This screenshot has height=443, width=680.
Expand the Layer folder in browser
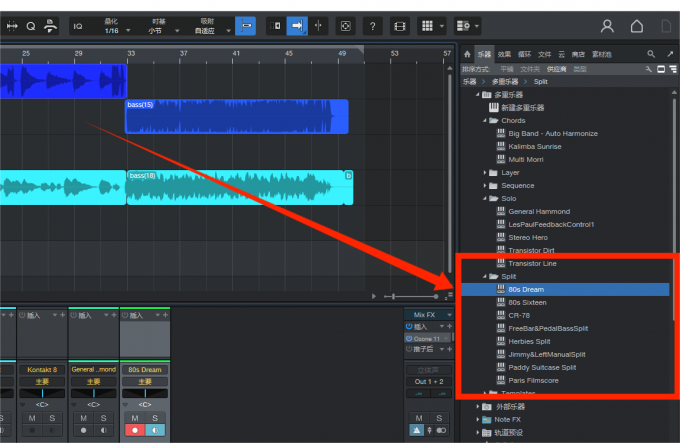tap(485, 172)
